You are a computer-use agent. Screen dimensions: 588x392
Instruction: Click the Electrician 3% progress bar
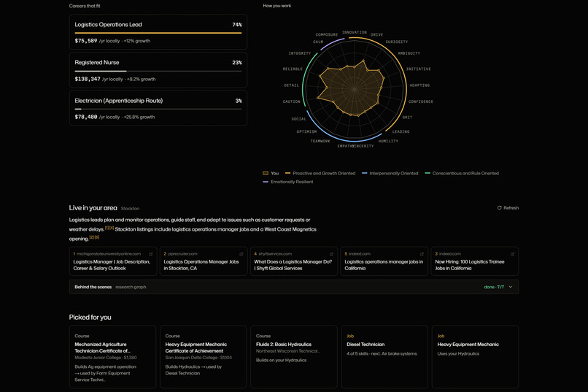[x=158, y=109]
